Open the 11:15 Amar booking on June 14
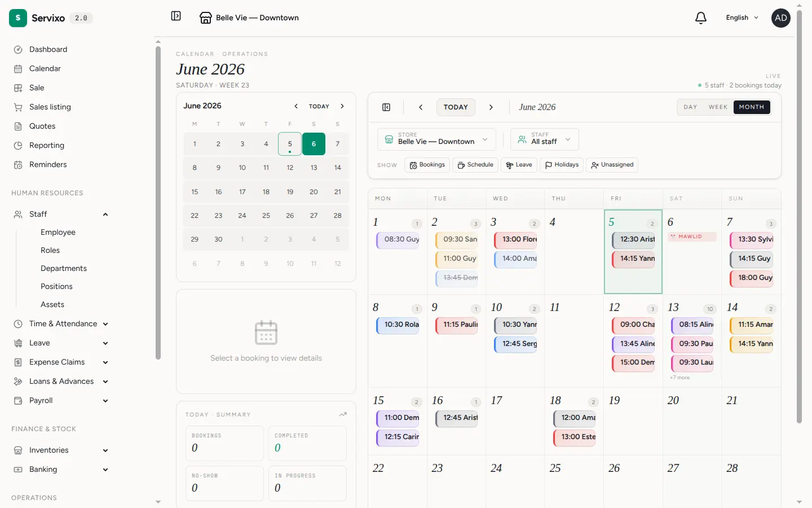 pos(752,325)
